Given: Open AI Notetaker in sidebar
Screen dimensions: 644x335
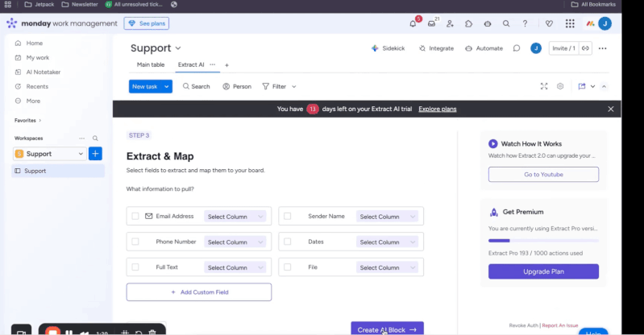Looking at the screenshot, I should coord(44,72).
